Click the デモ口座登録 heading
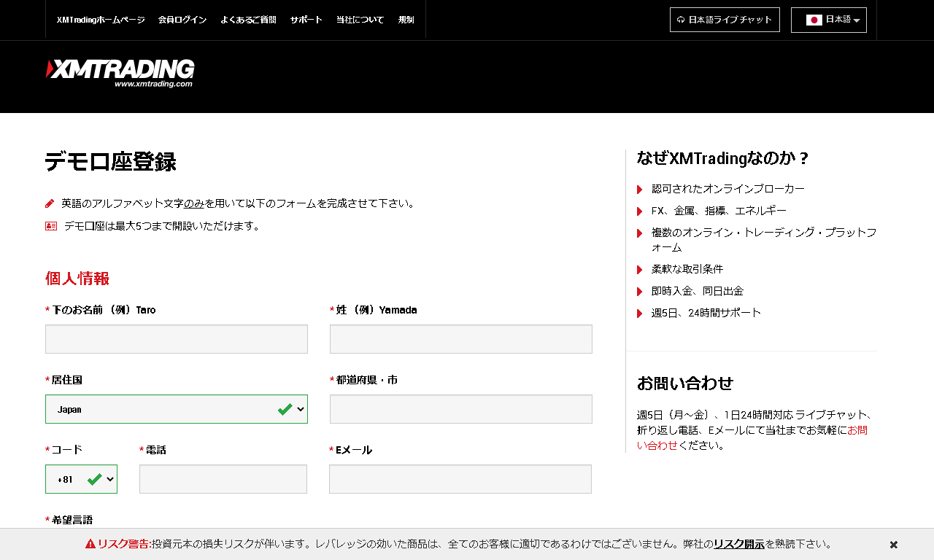 110,162
